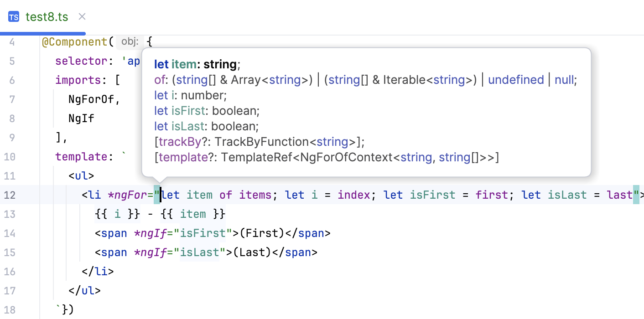
Task: Open the Array<string> type reference in the tooltip
Action: [245, 79]
